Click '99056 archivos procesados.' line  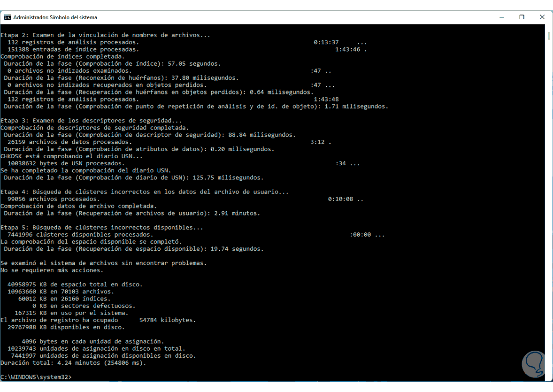(54, 199)
